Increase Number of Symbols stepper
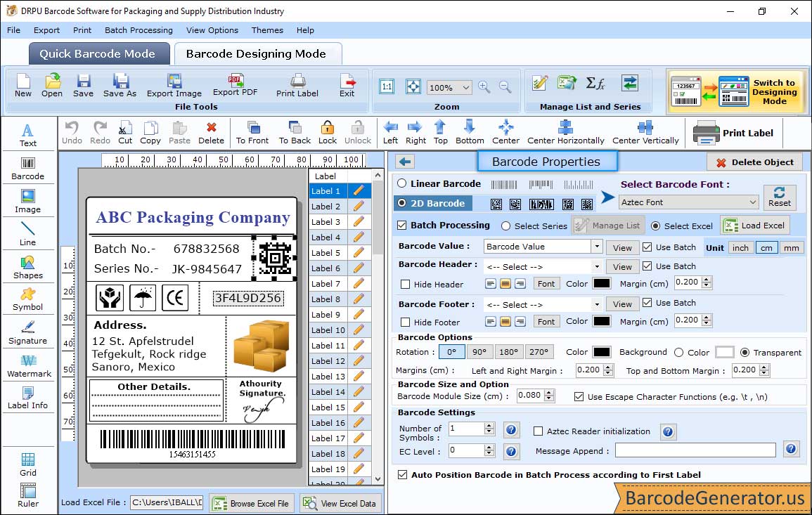 tap(489, 426)
